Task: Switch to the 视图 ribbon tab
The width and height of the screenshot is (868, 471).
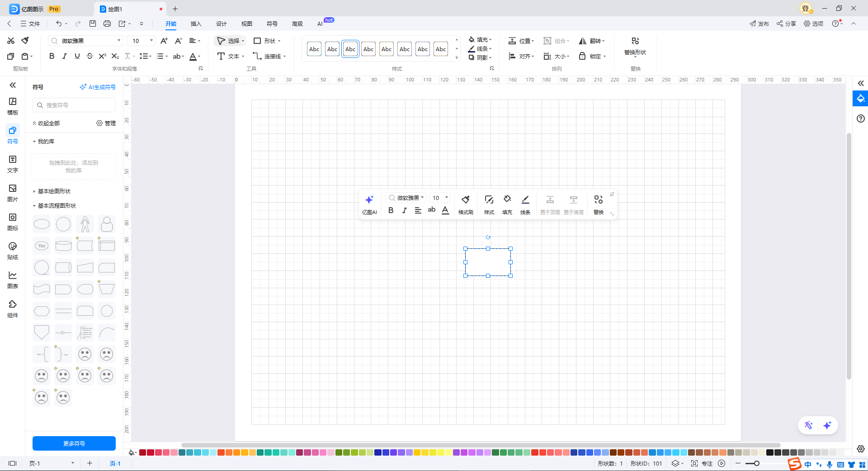Action: [247, 24]
